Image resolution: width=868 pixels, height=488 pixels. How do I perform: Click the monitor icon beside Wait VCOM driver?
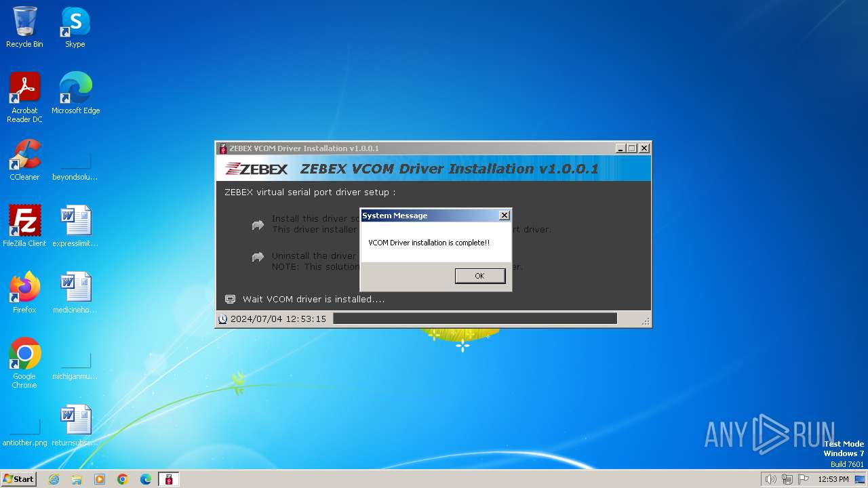point(230,299)
